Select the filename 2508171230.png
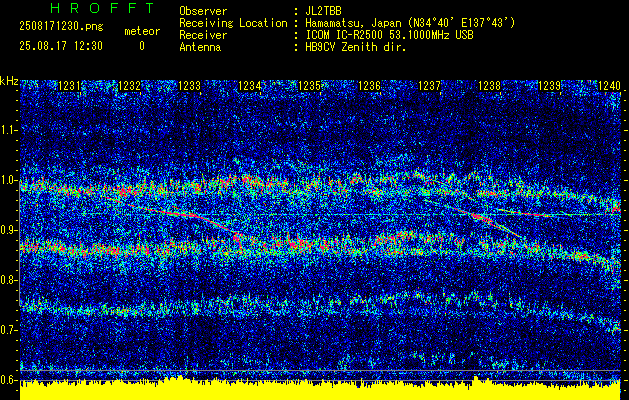 (x=61, y=27)
